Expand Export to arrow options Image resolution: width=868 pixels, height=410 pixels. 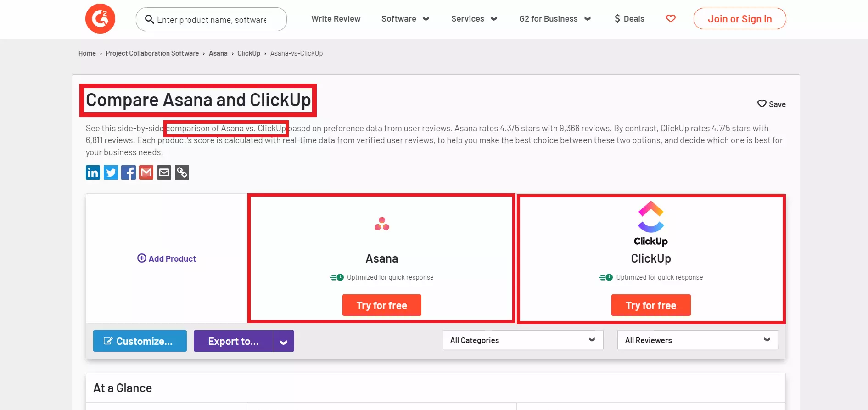pos(284,342)
